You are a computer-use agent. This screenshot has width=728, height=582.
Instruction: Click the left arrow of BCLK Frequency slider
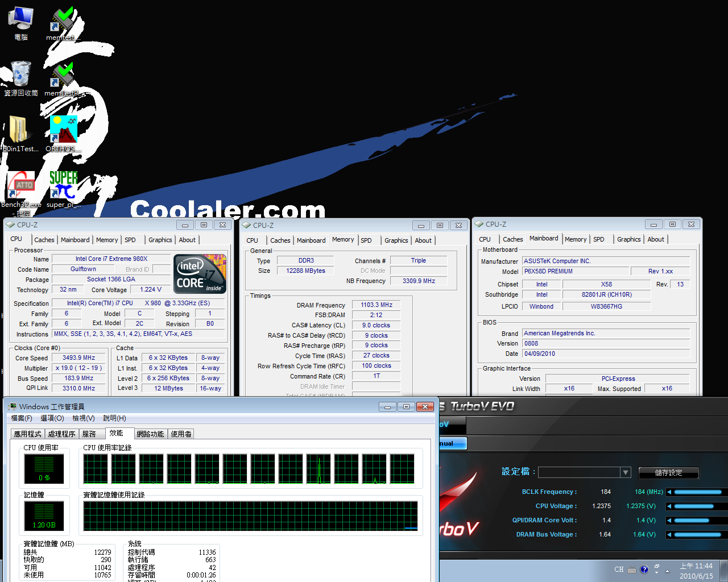tap(669, 492)
